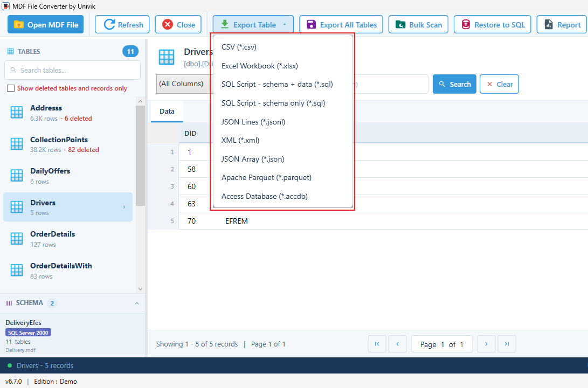Screen dimensions: 588x388
Task: Select the OrderDetails table
Action: (68, 238)
